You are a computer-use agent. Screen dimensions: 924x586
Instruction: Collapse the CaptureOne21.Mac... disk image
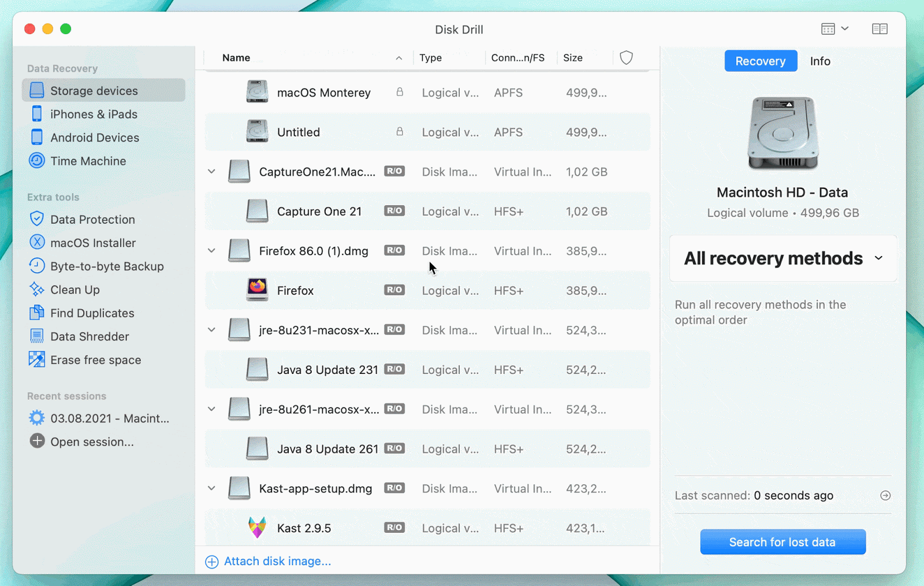pos(211,172)
